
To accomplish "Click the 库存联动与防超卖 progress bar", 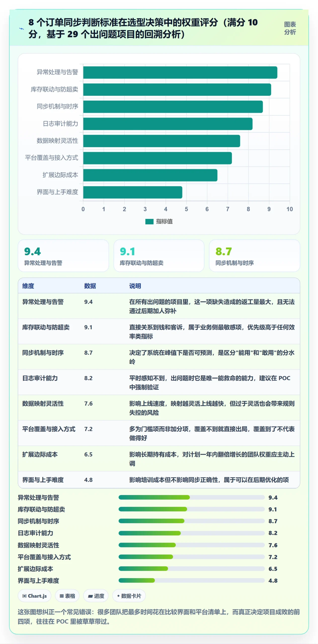I will pyautogui.click(x=191, y=509).
